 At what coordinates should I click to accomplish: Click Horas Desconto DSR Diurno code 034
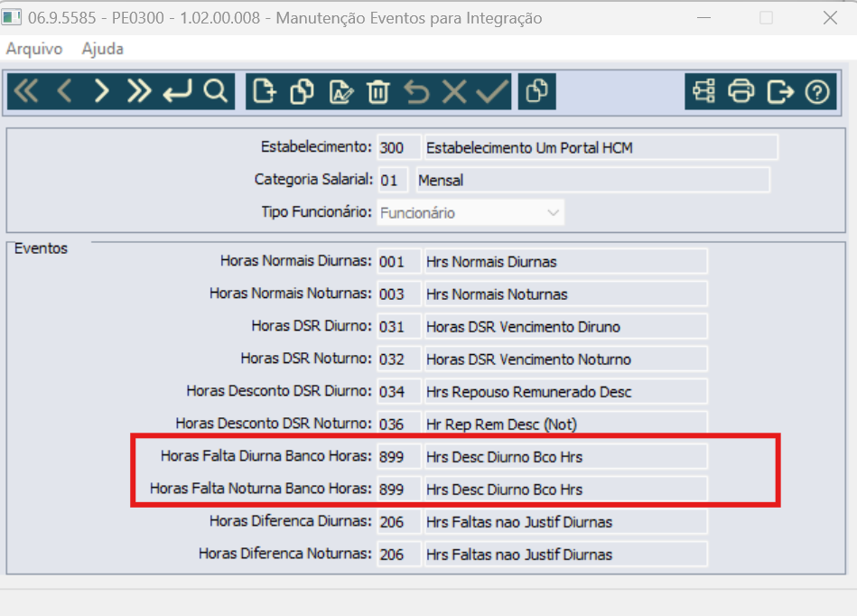click(x=399, y=392)
